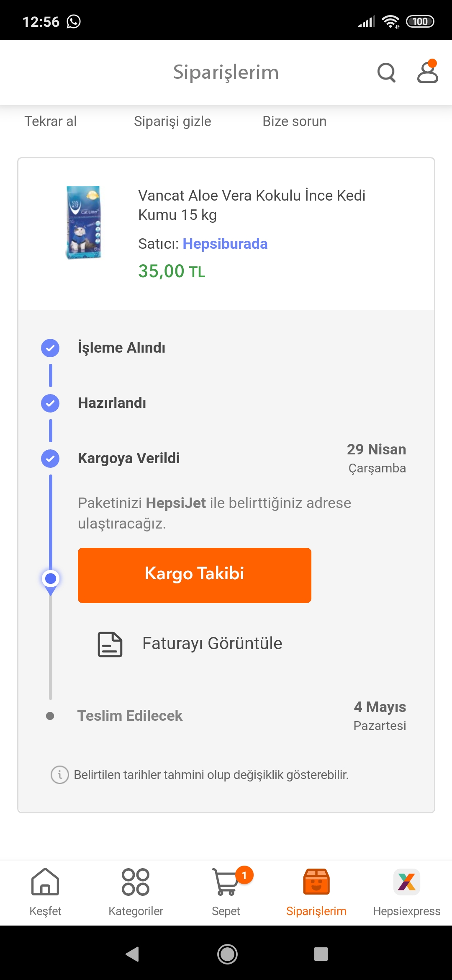Choose Bize sorun option
Screen dimensions: 452x980
pyautogui.click(x=295, y=121)
